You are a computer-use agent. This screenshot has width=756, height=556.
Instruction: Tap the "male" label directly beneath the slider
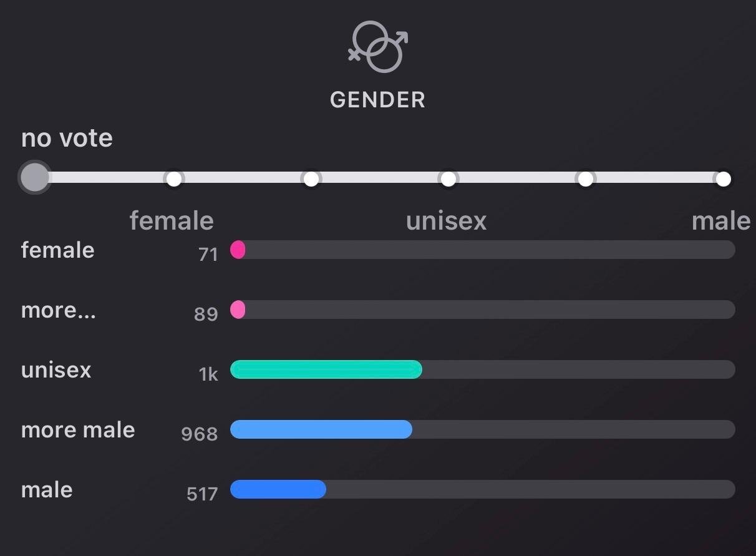[x=720, y=221]
